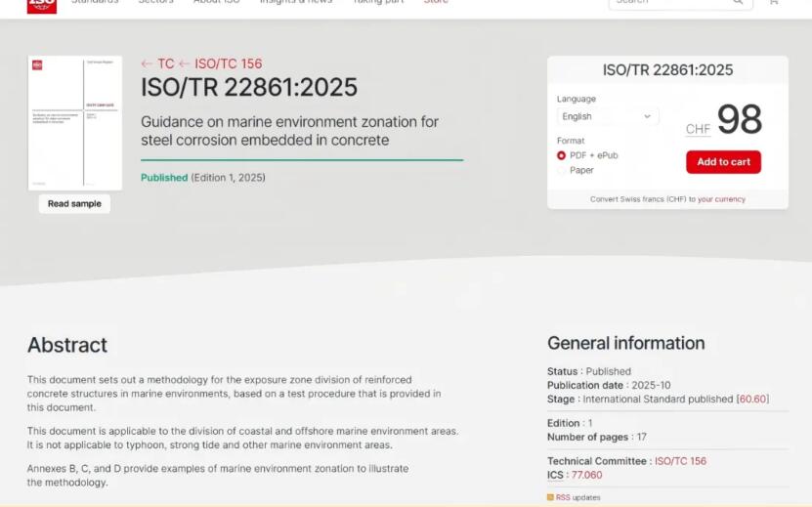This screenshot has height=507, width=812.
Task: Click into the Search input field
Action: click(x=669, y=3)
